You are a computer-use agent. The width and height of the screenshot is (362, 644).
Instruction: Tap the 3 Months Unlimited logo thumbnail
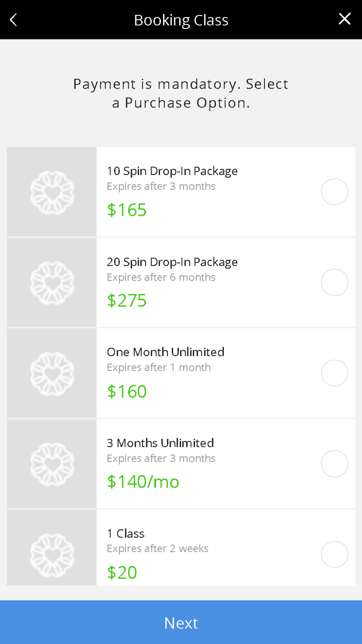(x=52, y=464)
